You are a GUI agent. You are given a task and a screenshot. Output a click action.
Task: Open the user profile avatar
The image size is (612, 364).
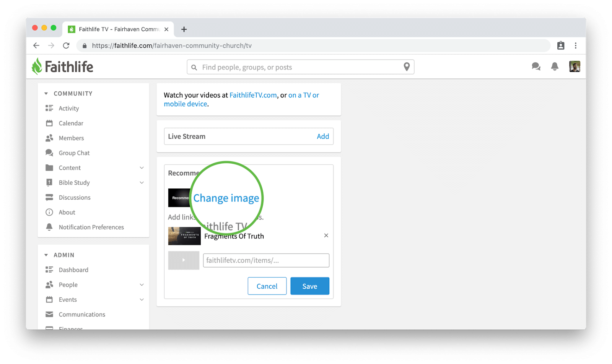575,67
